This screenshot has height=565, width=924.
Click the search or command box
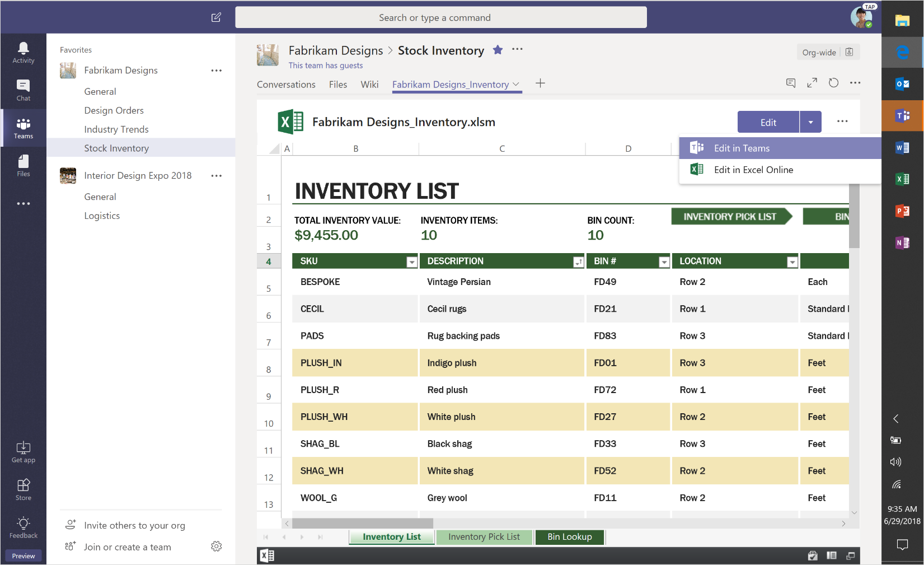click(441, 17)
